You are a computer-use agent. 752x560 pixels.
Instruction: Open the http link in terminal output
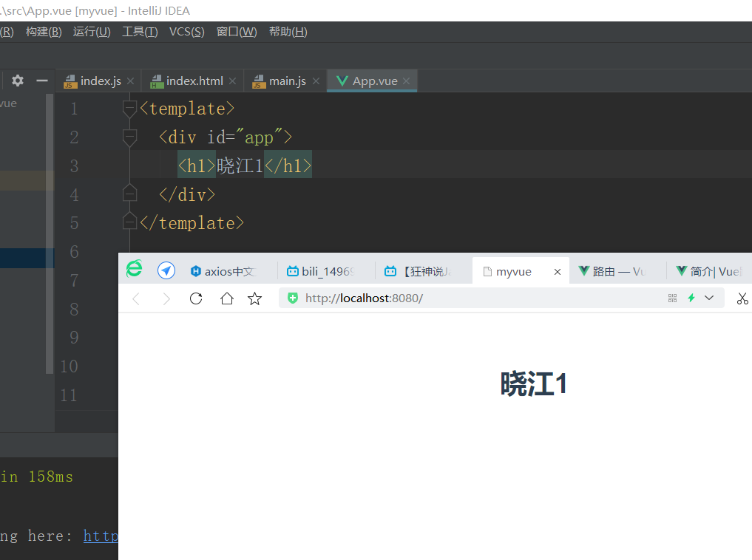click(101, 536)
